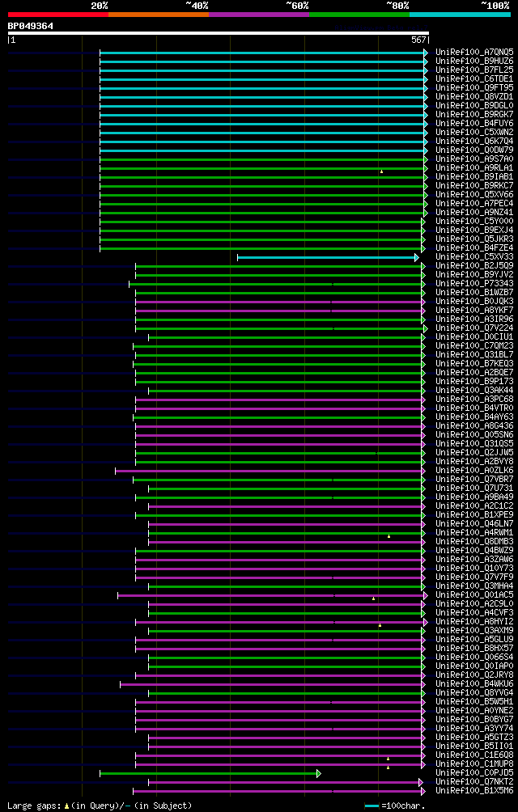Select the UniRef100_B5II01 label
This screenshot has width=518, height=812.
[474, 746]
